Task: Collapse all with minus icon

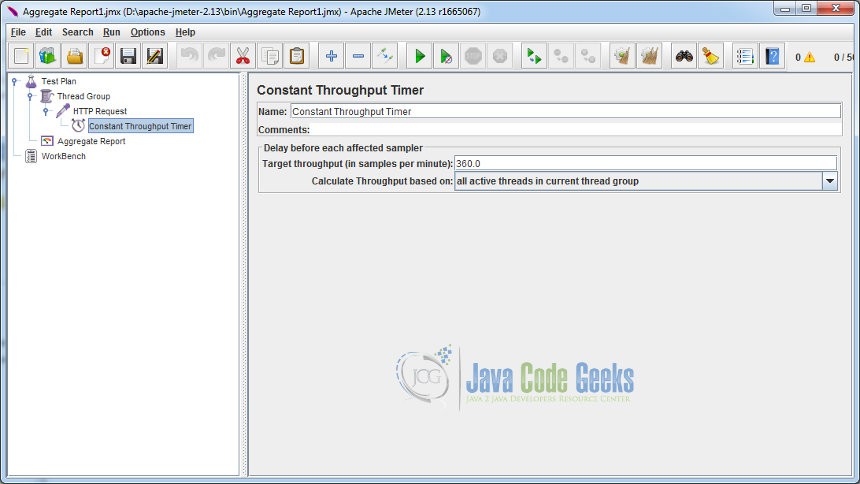Action: pyautogui.click(x=358, y=56)
